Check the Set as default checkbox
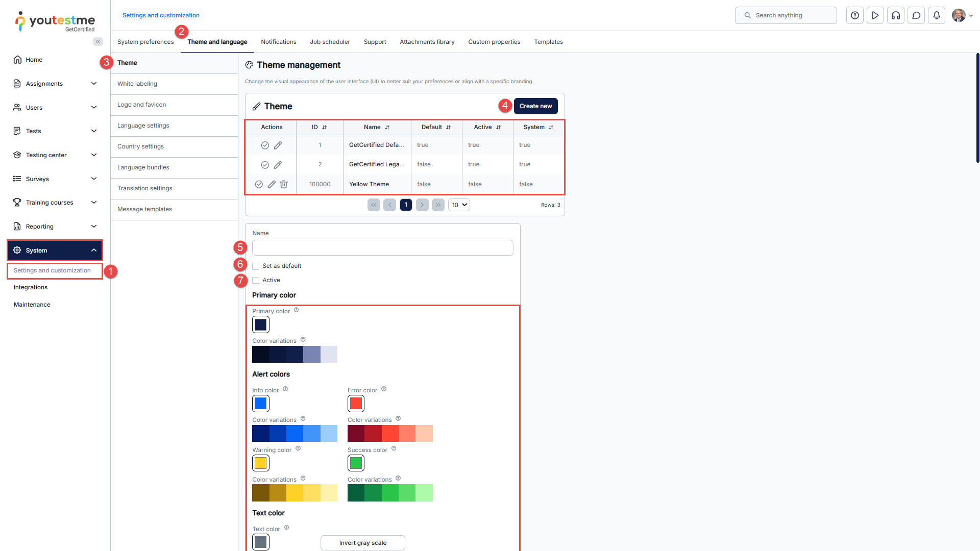The height and width of the screenshot is (551, 980). click(x=256, y=266)
